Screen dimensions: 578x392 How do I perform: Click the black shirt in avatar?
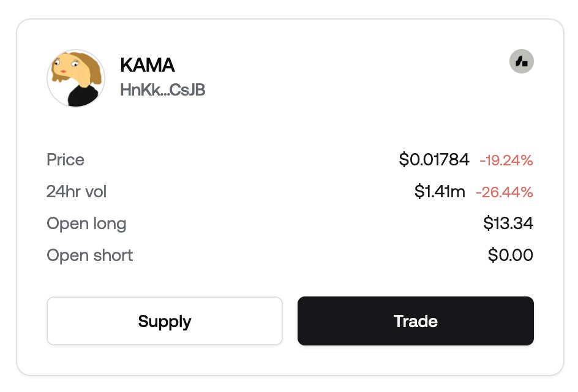point(83,96)
